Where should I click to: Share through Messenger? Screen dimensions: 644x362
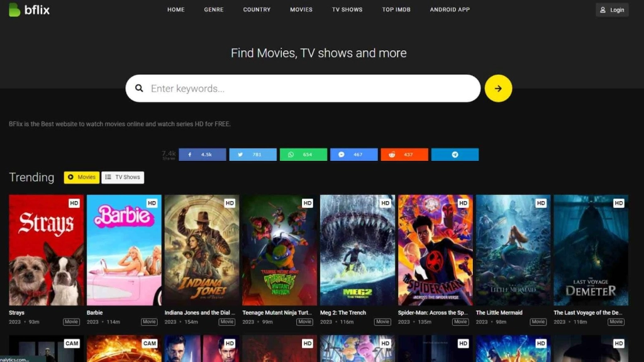coord(353,154)
